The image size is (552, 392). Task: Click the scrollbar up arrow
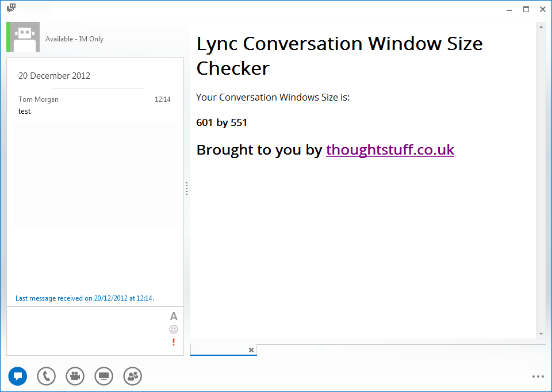(x=541, y=27)
